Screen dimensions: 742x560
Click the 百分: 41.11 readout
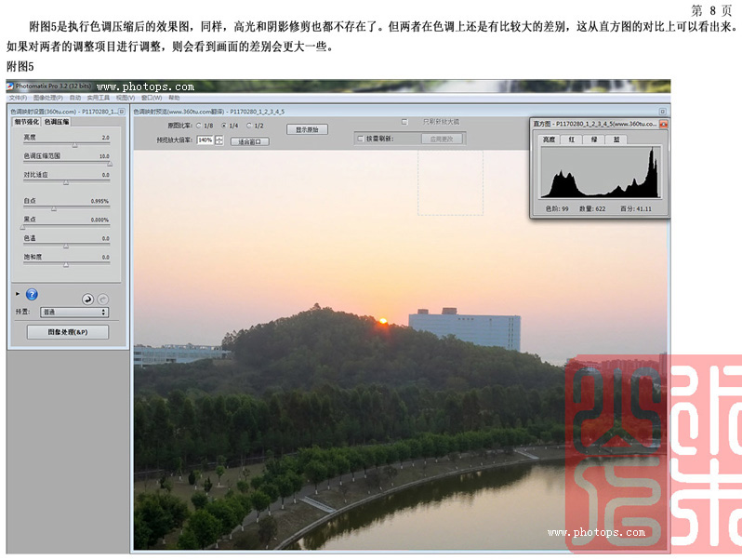point(636,208)
